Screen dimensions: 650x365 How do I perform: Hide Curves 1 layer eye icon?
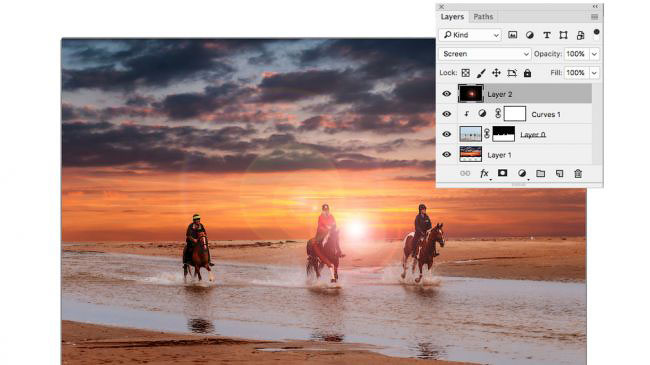tap(446, 114)
